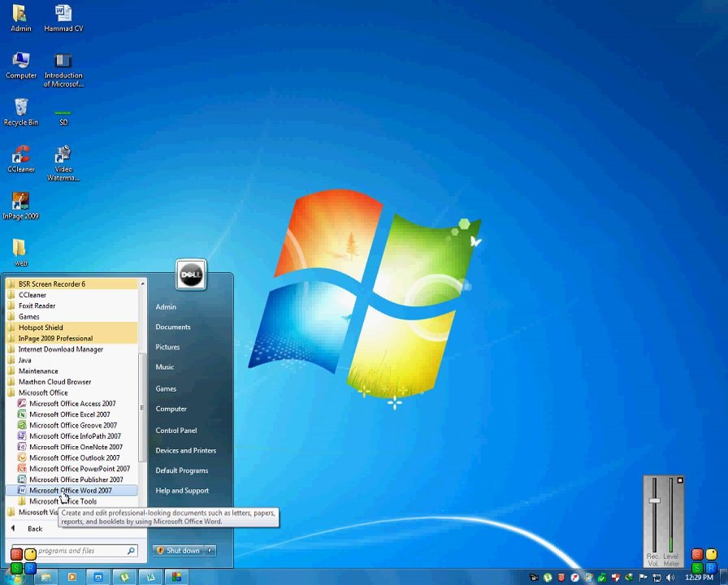
Task: Collapse the Microsoft Office folder
Action: point(71,392)
